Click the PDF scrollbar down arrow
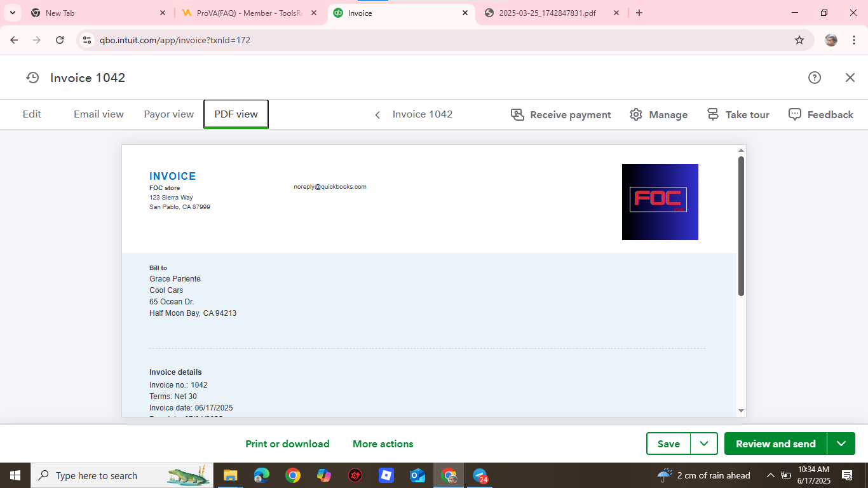Viewport: 868px width, 488px height. (741, 411)
